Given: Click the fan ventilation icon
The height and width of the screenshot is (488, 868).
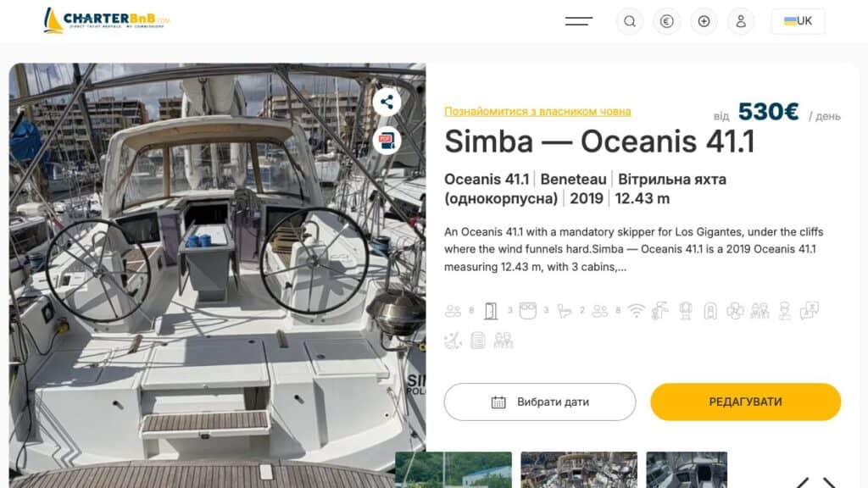Looking at the screenshot, I should 735,311.
